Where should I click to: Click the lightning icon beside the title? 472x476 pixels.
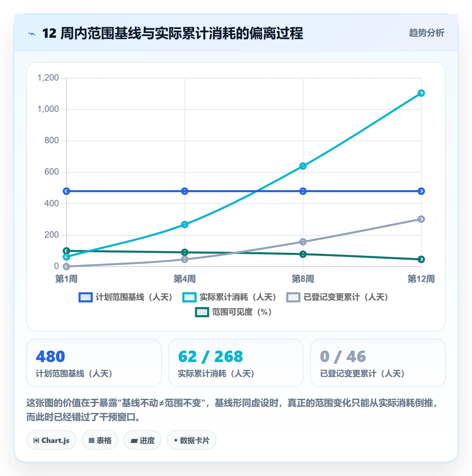[32, 34]
